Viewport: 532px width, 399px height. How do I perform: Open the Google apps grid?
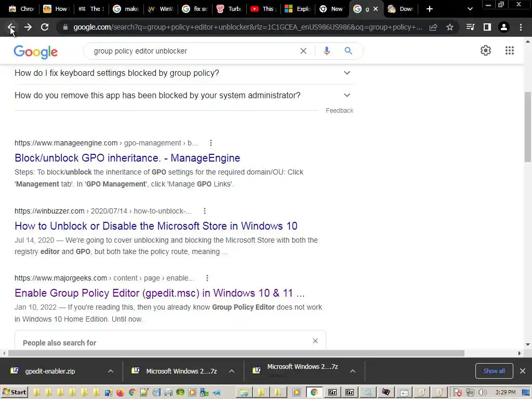click(509, 50)
